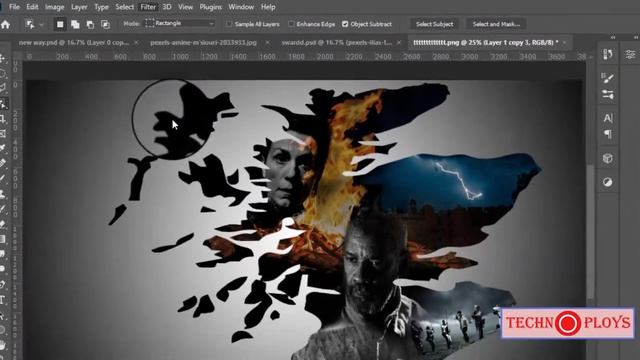Click the Select Subject button
This screenshot has height=360, width=640.
434,24
